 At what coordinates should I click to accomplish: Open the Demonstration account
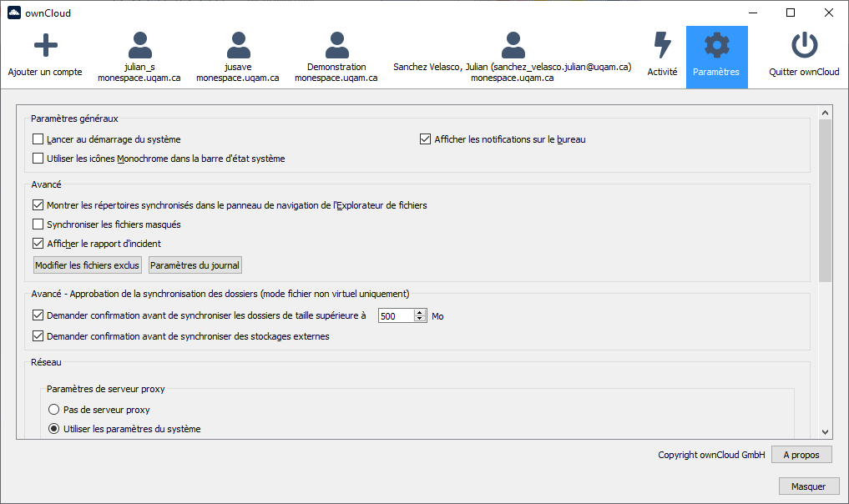pos(336,58)
